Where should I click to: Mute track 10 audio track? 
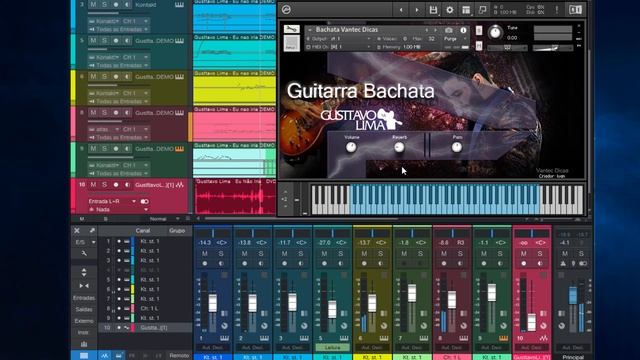click(93, 185)
